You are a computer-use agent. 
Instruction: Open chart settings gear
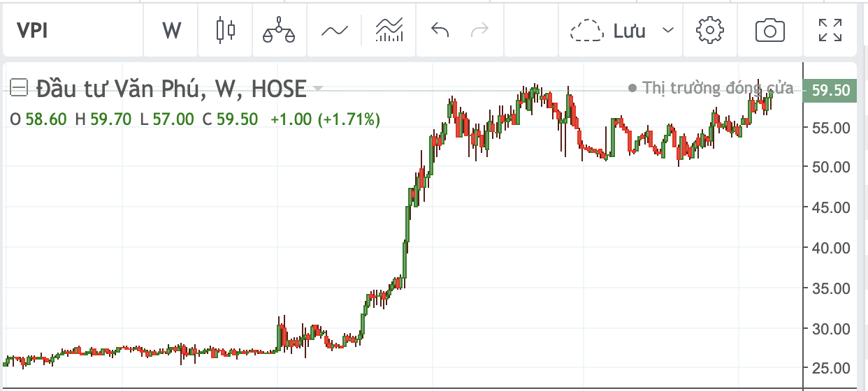pos(710,31)
